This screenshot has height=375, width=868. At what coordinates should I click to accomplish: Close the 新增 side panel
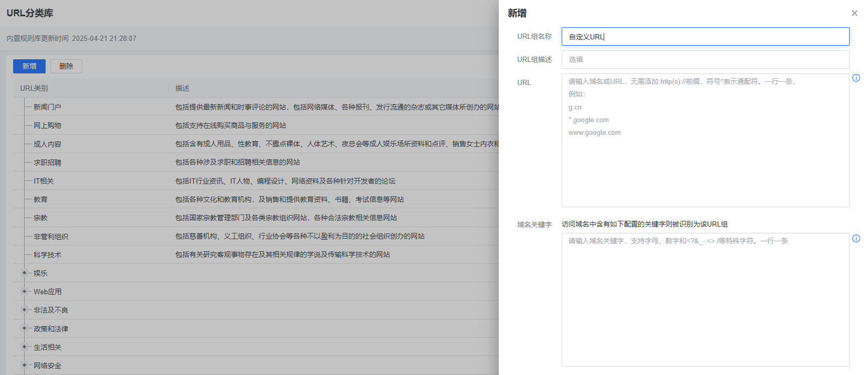[854, 13]
